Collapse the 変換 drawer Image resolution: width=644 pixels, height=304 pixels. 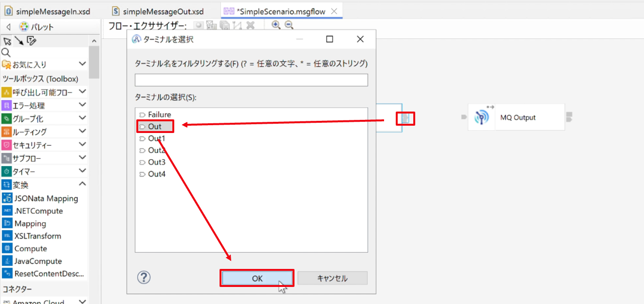point(82,184)
